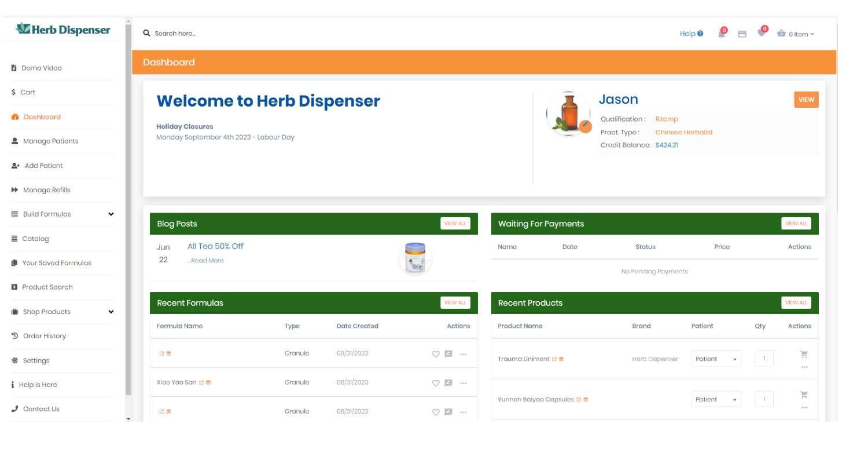Open Catalog in sidebar

pyautogui.click(x=30, y=238)
